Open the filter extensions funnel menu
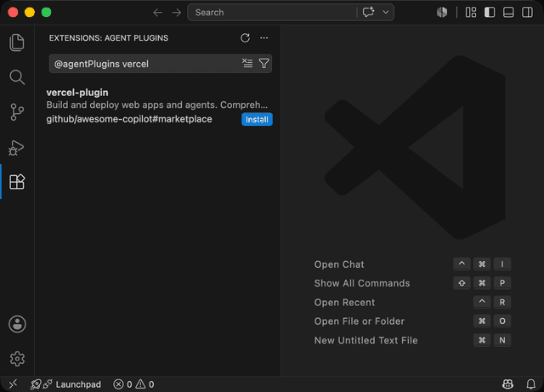Viewport: 544px width, 392px height. [x=264, y=63]
